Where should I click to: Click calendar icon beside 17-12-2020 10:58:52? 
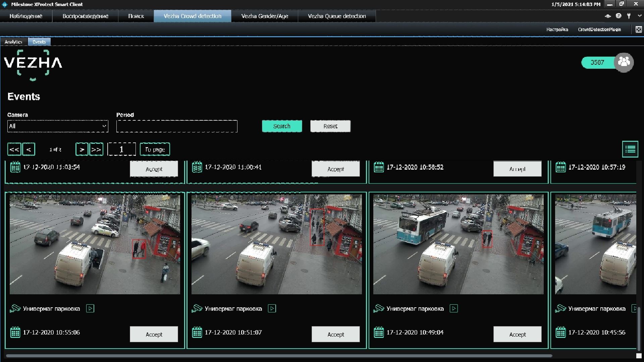[x=379, y=167]
